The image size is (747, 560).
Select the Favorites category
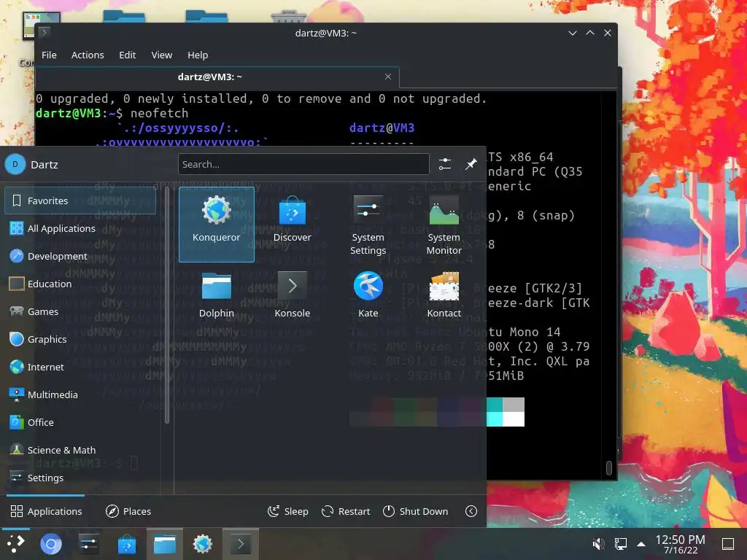click(x=80, y=201)
